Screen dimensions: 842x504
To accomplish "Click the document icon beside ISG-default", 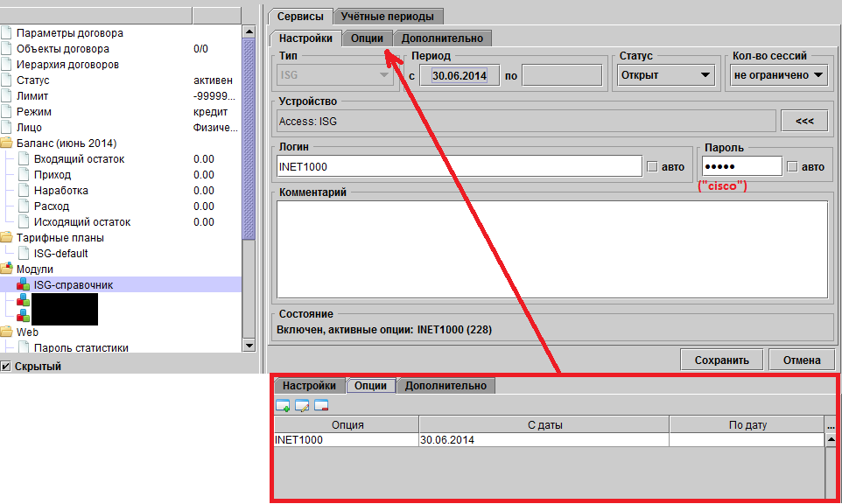I will point(24,253).
